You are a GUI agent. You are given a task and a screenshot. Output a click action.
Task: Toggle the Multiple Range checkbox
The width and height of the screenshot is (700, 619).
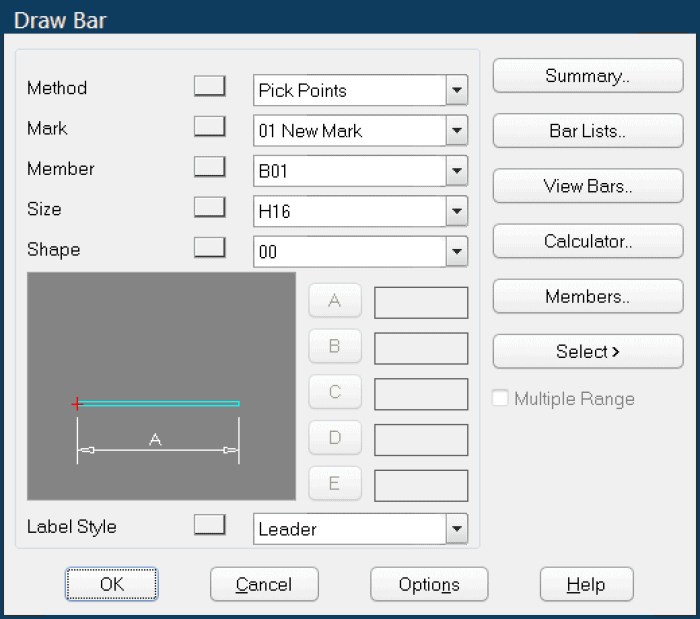coord(501,399)
